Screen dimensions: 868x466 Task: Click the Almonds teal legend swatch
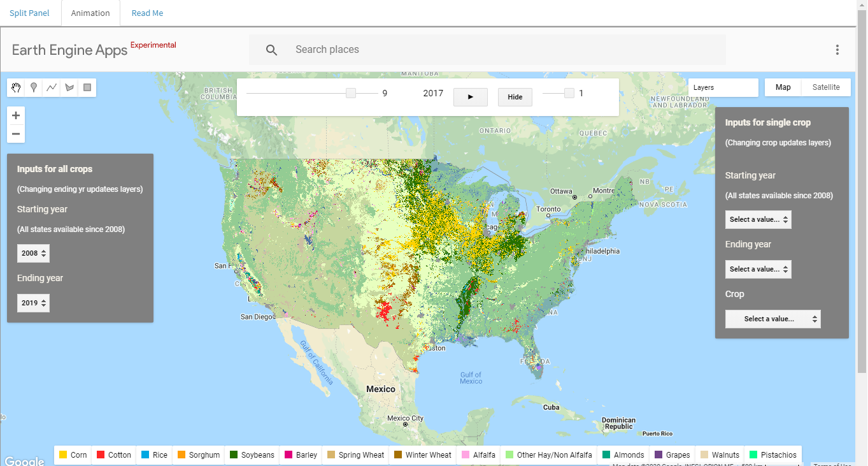point(606,455)
